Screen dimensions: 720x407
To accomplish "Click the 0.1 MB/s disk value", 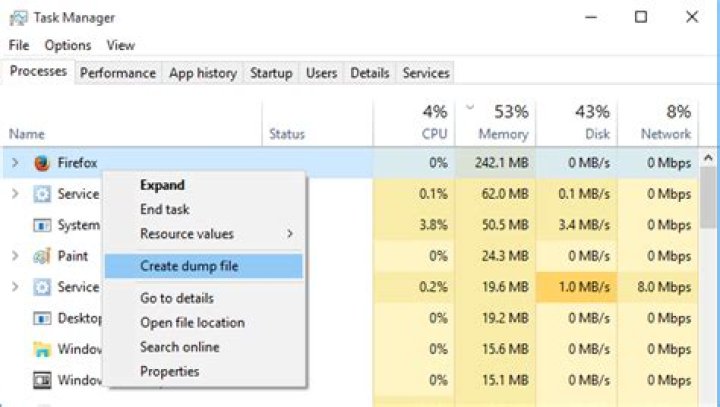I will pos(584,194).
